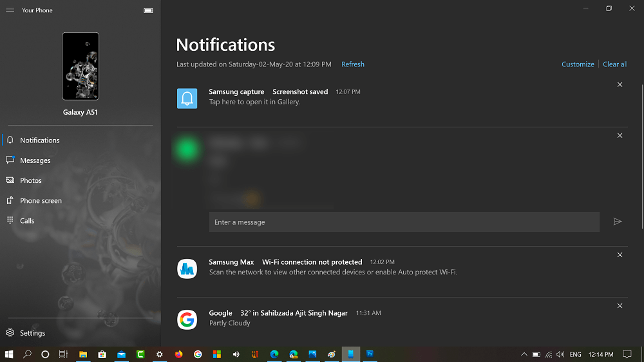Open Microsoft Edge from taskbar
The image size is (644, 362).
pyautogui.click(x=274, y=354)
